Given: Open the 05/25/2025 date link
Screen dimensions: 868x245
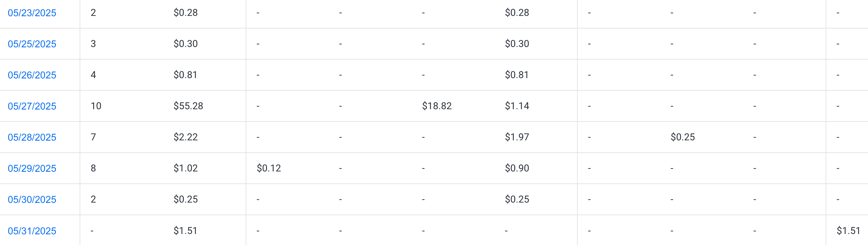Looking at the screenshot, I should coord(32,44).
